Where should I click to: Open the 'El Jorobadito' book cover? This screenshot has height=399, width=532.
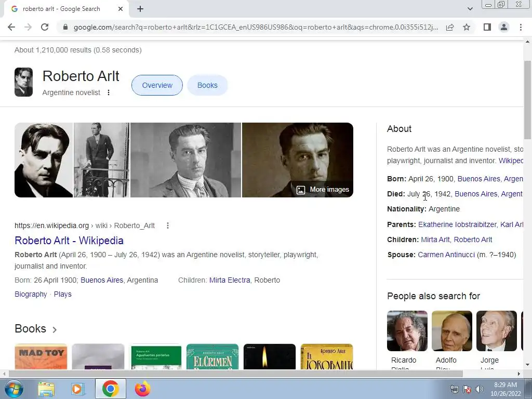point(327,356)
